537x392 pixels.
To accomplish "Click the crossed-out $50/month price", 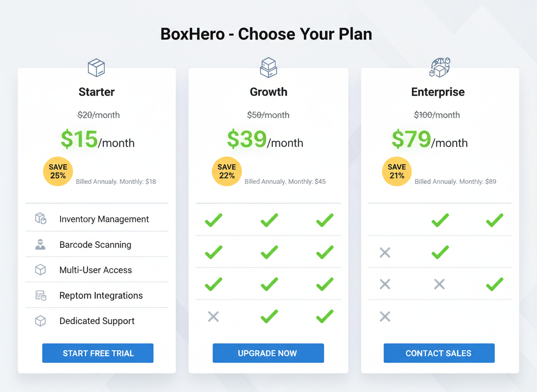I will tap(268, 115).
